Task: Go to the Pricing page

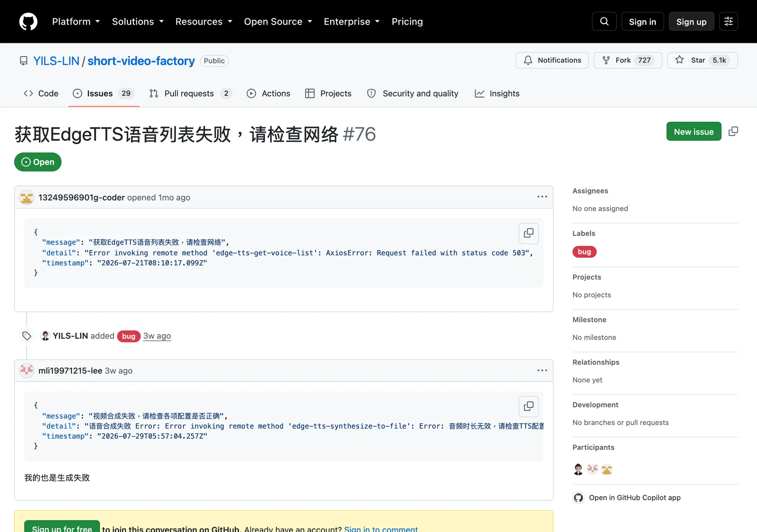Action: [407, 22]
